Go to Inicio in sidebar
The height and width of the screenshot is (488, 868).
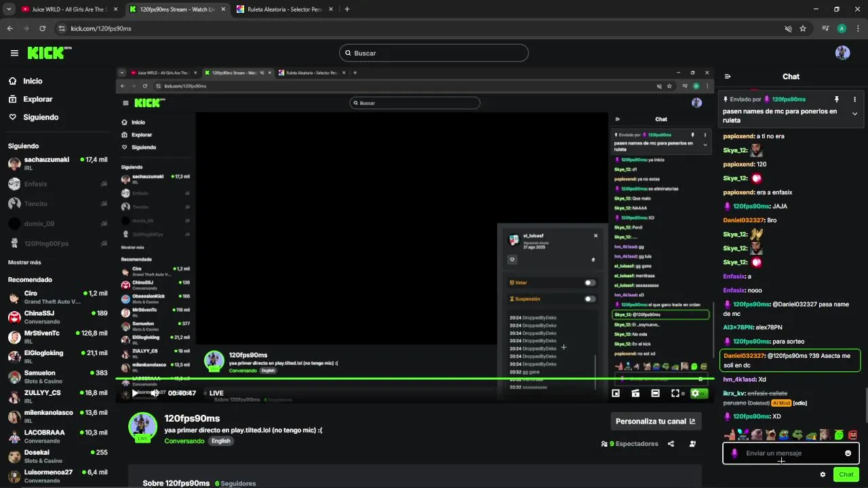pyautogui.click(x=33, y=81)
